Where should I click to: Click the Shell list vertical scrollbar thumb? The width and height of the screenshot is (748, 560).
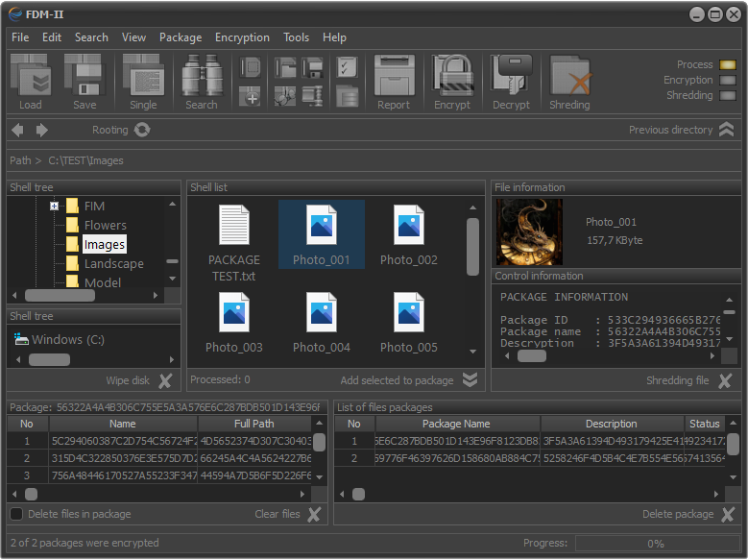472,247
